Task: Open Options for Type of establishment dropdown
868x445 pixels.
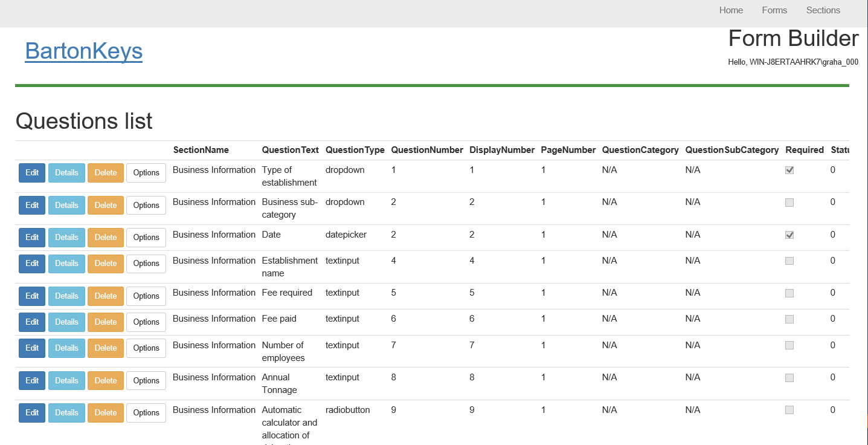Action: 146,173
